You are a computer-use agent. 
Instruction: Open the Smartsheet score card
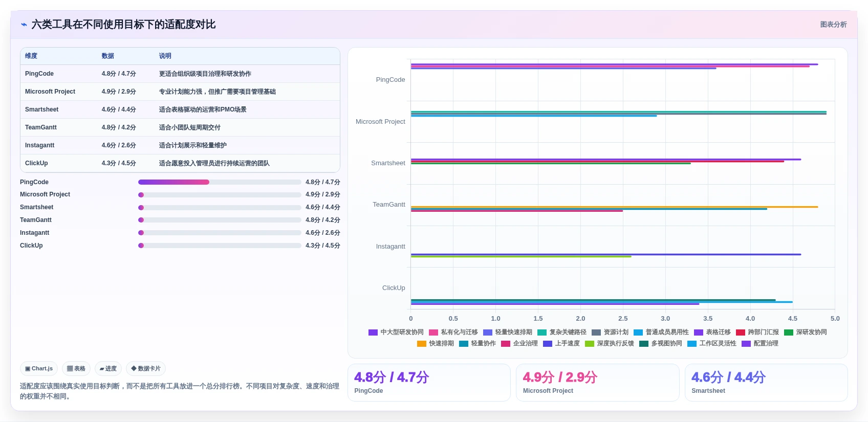766,383
